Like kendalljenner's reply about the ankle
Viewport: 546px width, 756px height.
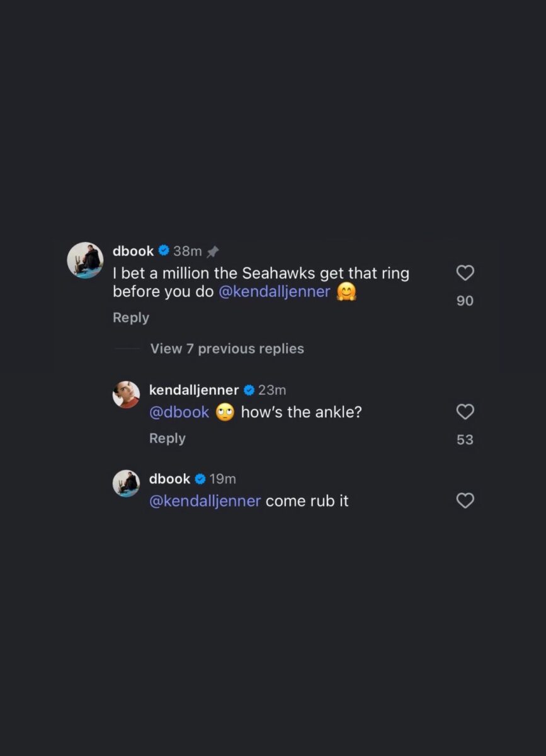[465, 412]
